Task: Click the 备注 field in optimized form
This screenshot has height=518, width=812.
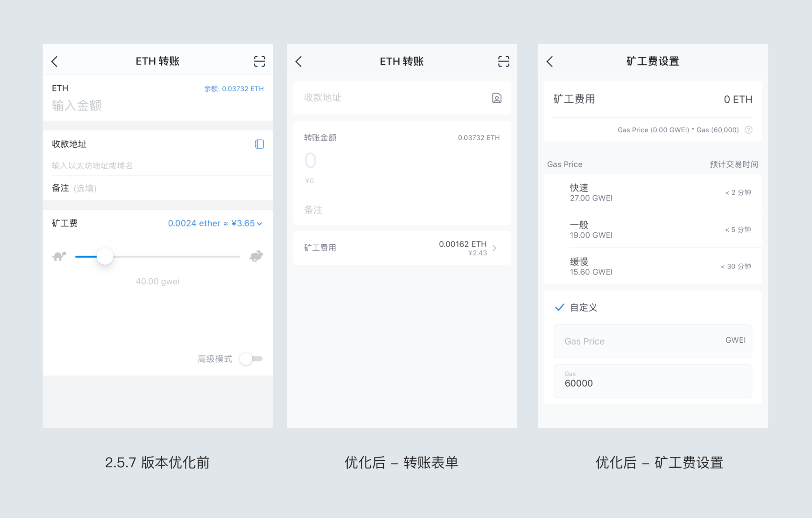Action: (x=402, y=210)
